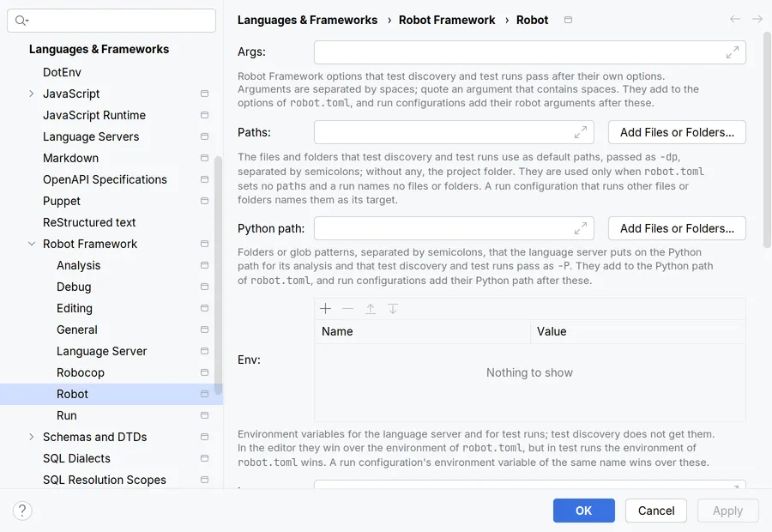The width and height of the screenshot is (772, 532).
Task: Open the Analysis subpage
Action: [x=78, y=265]
